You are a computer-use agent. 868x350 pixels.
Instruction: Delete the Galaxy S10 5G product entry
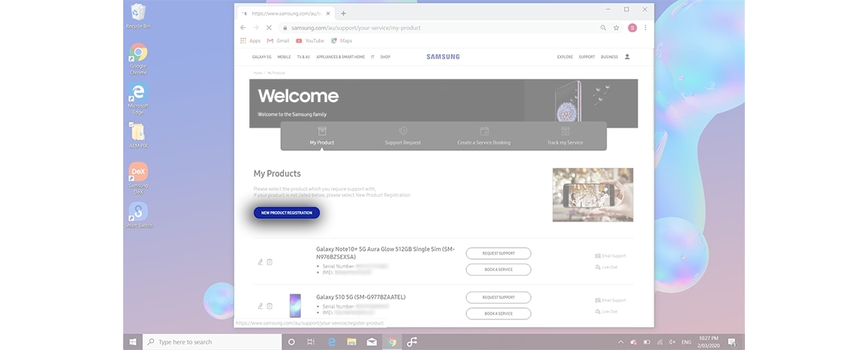click(270, 306)
